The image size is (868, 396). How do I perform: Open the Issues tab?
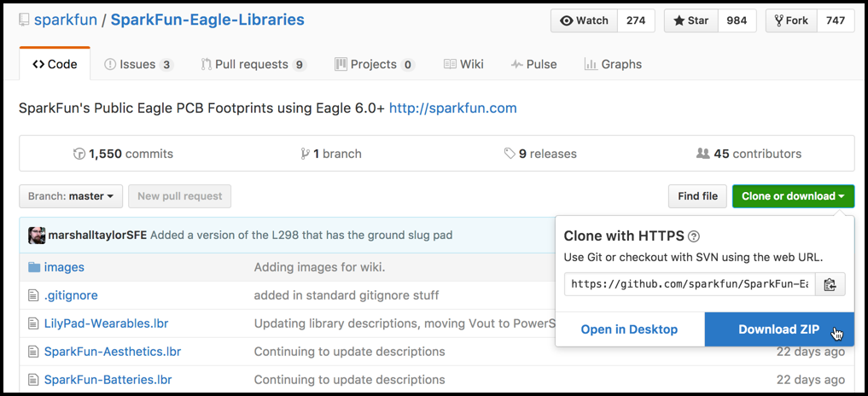tap(137, 64)
